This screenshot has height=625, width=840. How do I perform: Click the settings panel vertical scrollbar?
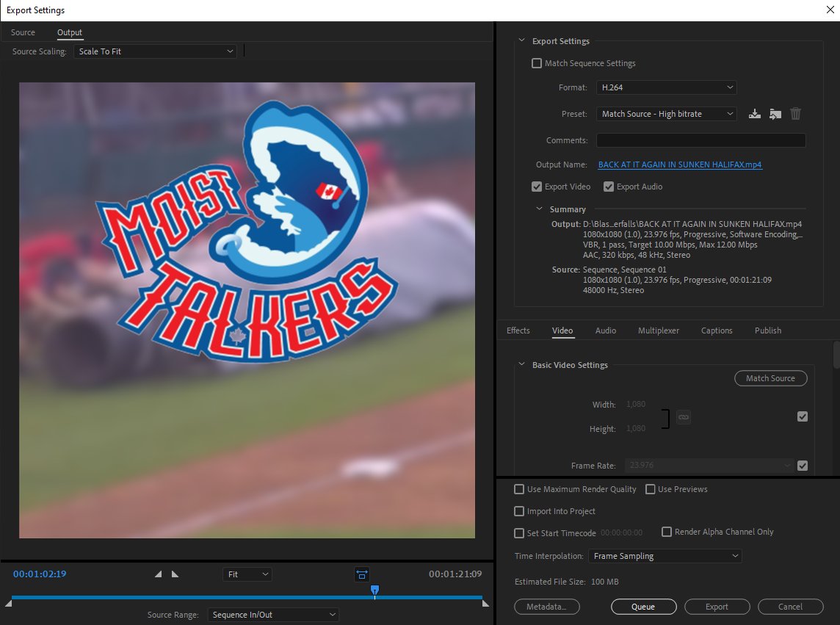click(x=836, y=355)
